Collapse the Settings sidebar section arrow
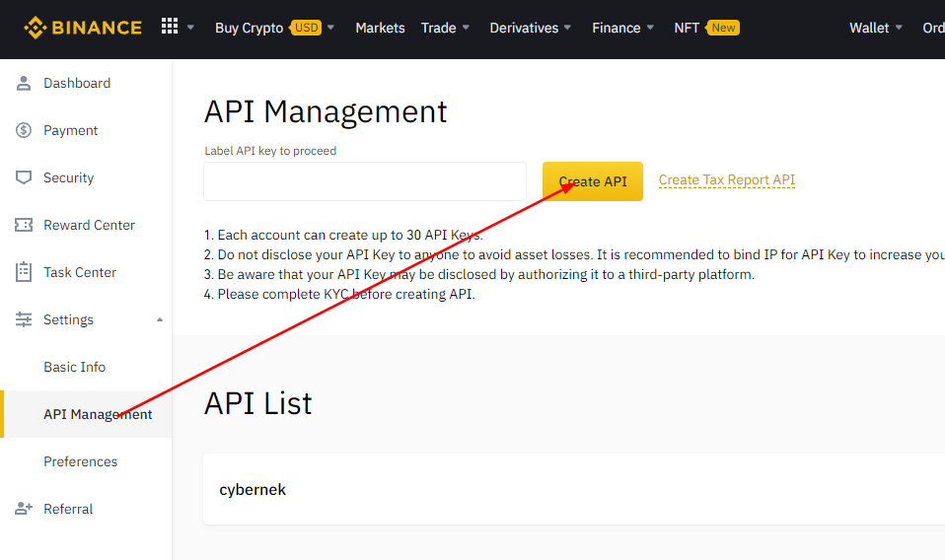The image size is (945, 560). pos(160,319)
